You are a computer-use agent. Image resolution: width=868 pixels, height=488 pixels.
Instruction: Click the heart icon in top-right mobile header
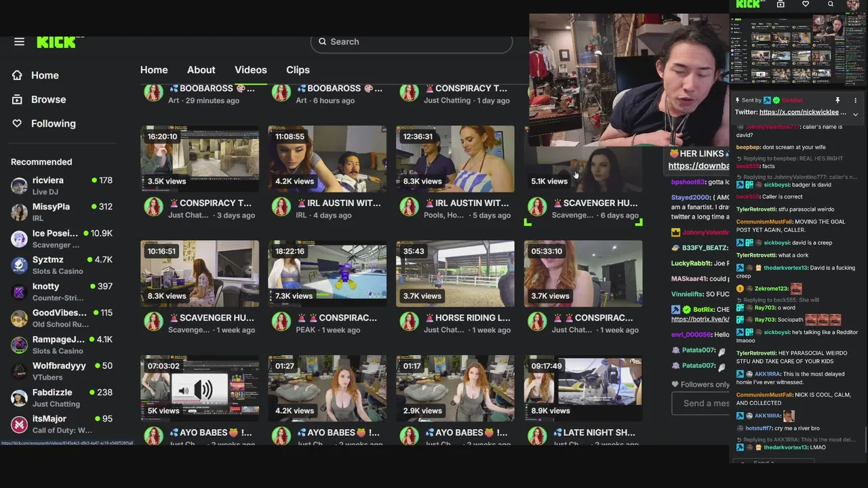(x=806, y=4)
